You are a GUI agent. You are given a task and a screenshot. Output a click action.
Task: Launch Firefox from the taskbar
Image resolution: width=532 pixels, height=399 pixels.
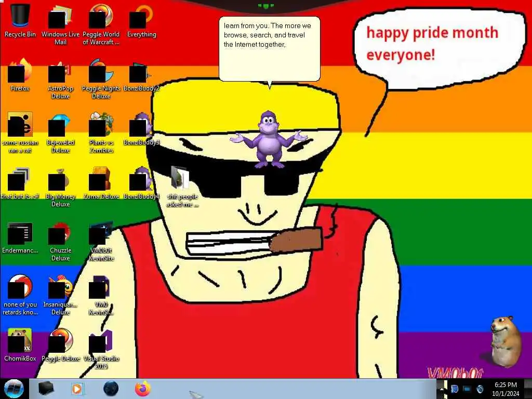[143, 389]
